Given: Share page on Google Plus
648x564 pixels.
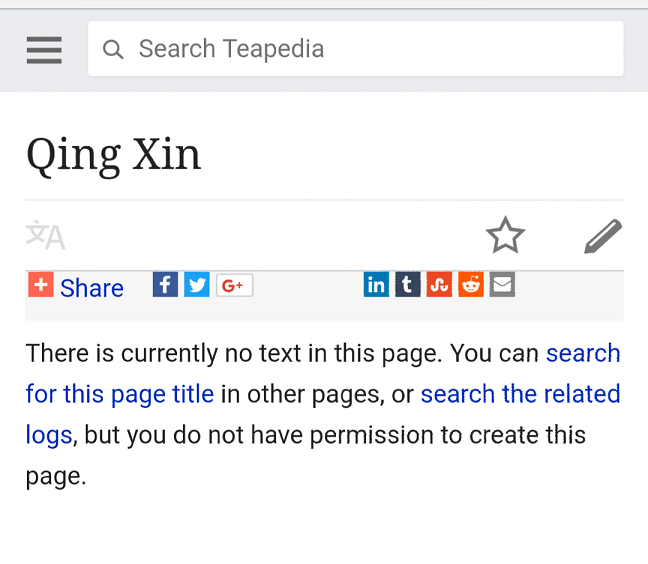Looking at the screenshot, I should [x=234, y=285].
